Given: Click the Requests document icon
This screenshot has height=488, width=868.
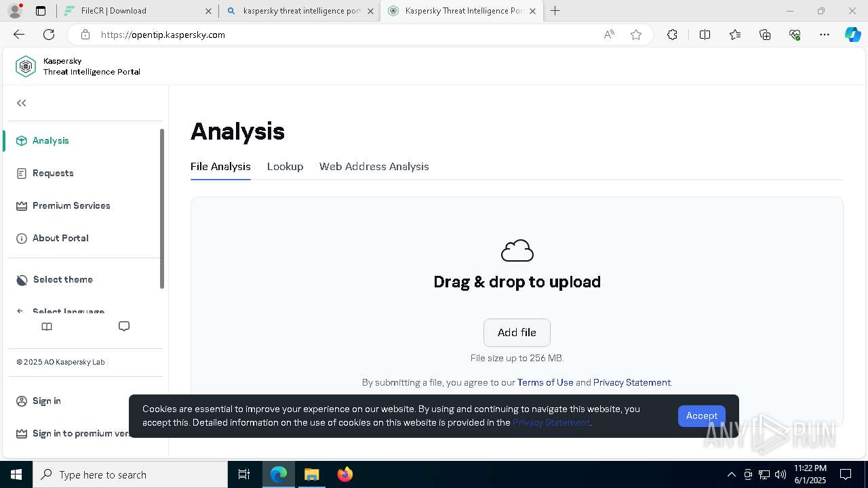Looking at the screenshot, I should point(22,174).
